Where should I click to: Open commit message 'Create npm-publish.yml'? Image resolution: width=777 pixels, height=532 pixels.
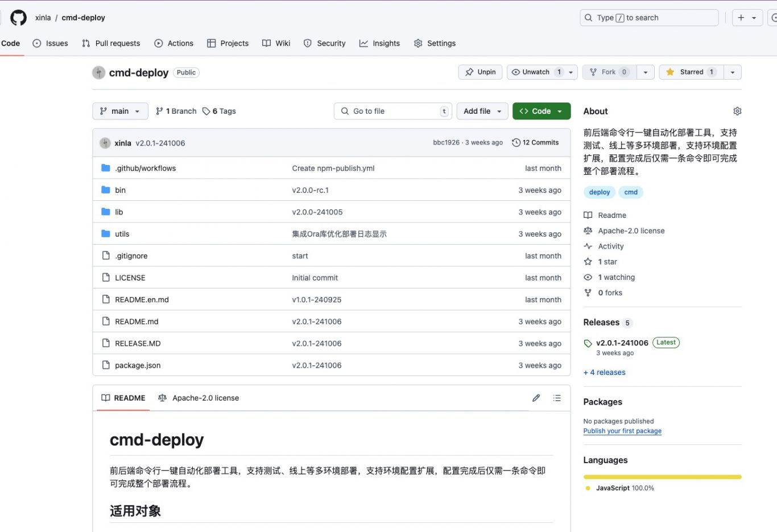click(333, 168)
